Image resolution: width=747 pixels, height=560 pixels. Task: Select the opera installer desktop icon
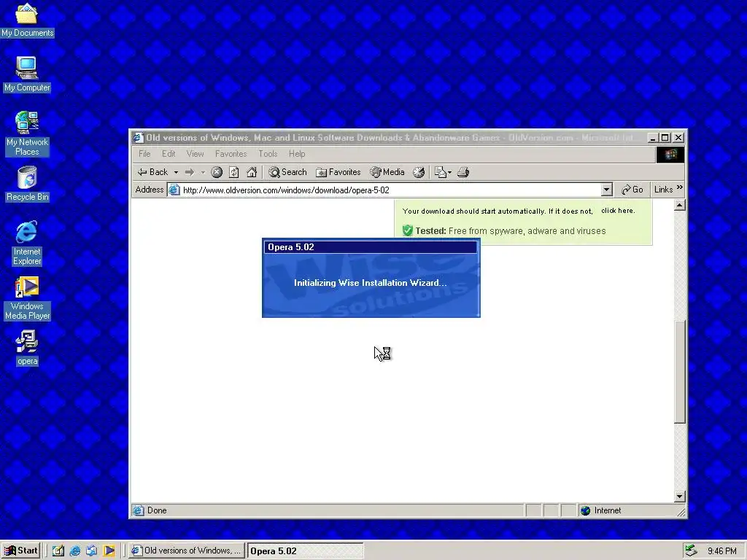27,348
